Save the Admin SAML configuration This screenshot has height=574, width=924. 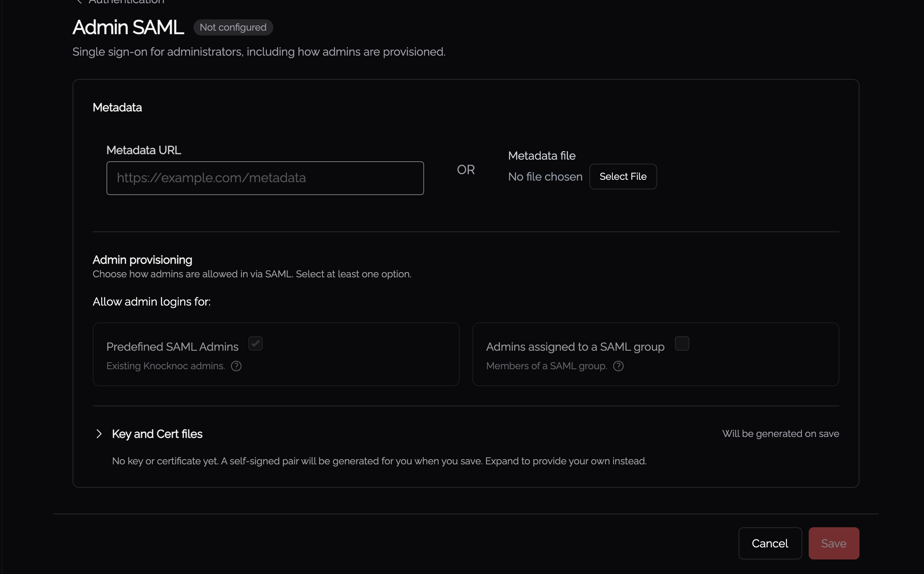pyautogui.click(x=834, y=543)
